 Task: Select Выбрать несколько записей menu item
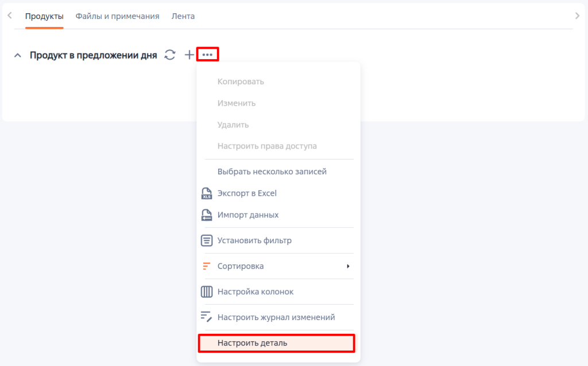point(272,172)
